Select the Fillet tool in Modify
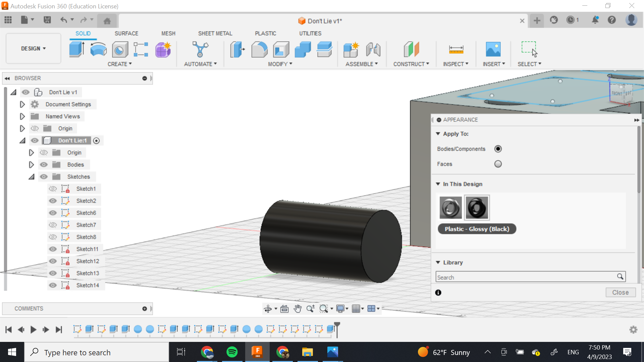This screenshot has height=362, width=644. point(259,50)
